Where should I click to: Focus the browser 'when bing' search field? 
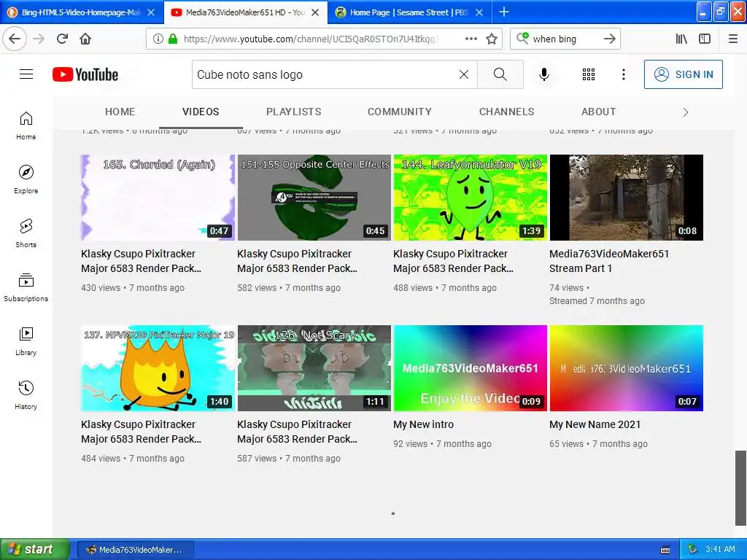tap(565, 39)
